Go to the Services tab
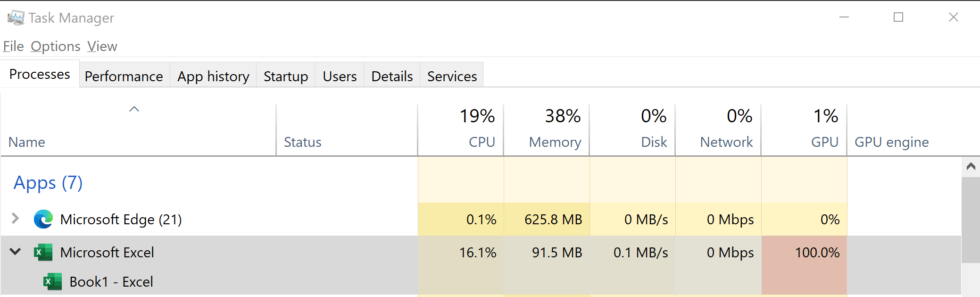980x297 pixels. pyautogui.click(x=452, y=76)
